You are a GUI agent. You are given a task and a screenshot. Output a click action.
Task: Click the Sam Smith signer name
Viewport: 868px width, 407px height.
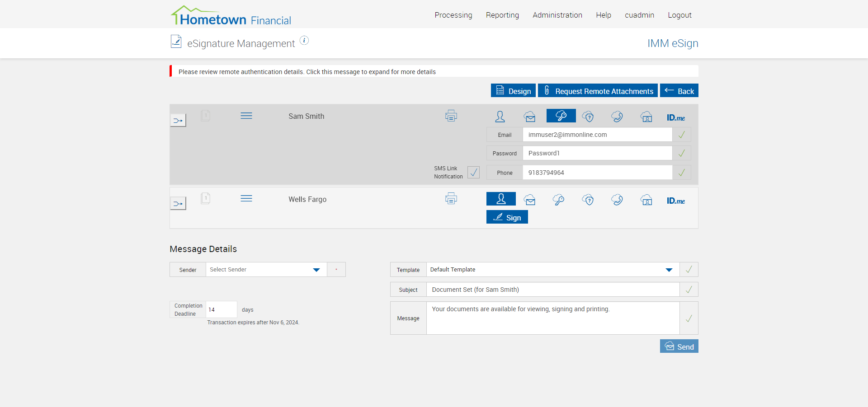click(307, 116)
